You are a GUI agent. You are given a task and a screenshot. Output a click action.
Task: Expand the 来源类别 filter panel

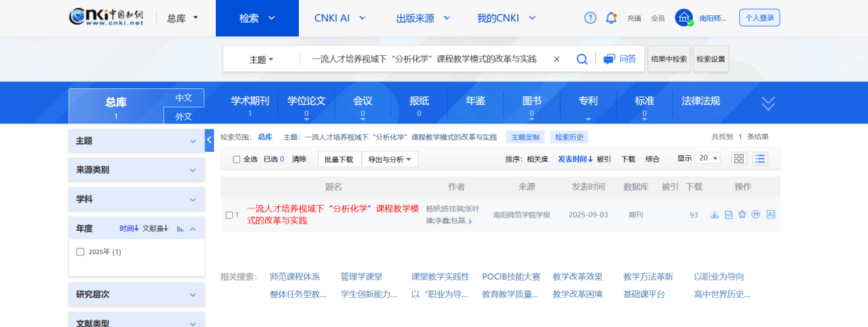136,170
